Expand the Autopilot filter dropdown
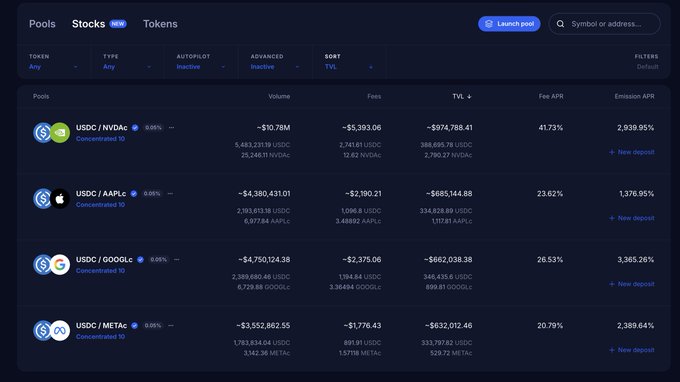The width and height of the screenshot is (680, 382). [201, 62]
